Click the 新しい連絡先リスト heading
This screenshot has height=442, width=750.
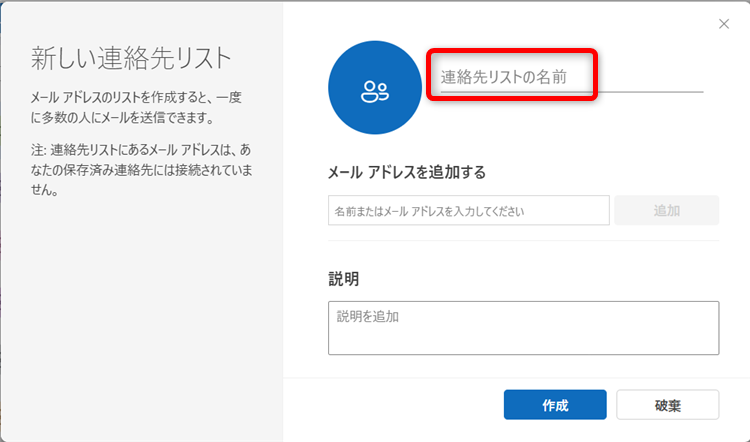click(x=131, y=57)
